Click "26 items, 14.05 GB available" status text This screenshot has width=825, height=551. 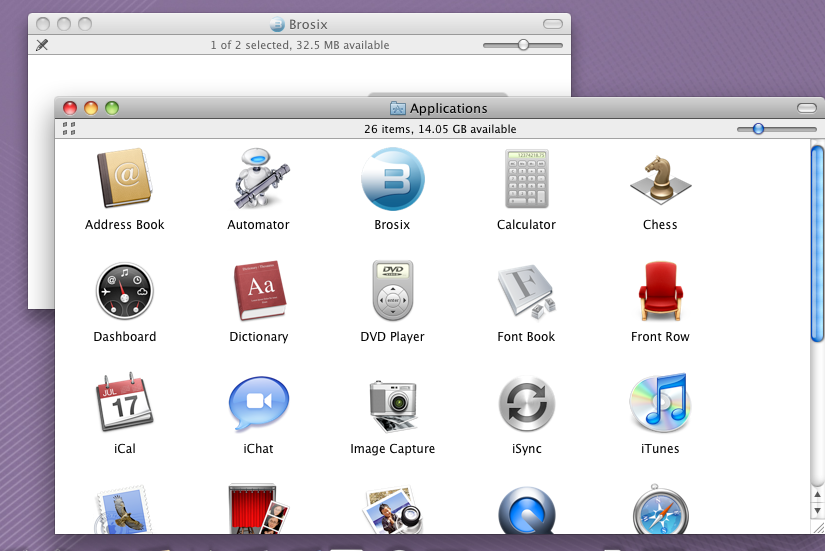(x=440, y=129)
